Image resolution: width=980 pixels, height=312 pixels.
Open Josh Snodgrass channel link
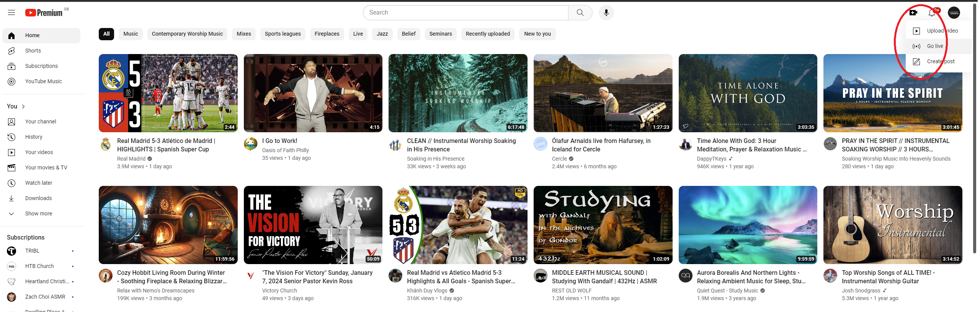point(861,291)
